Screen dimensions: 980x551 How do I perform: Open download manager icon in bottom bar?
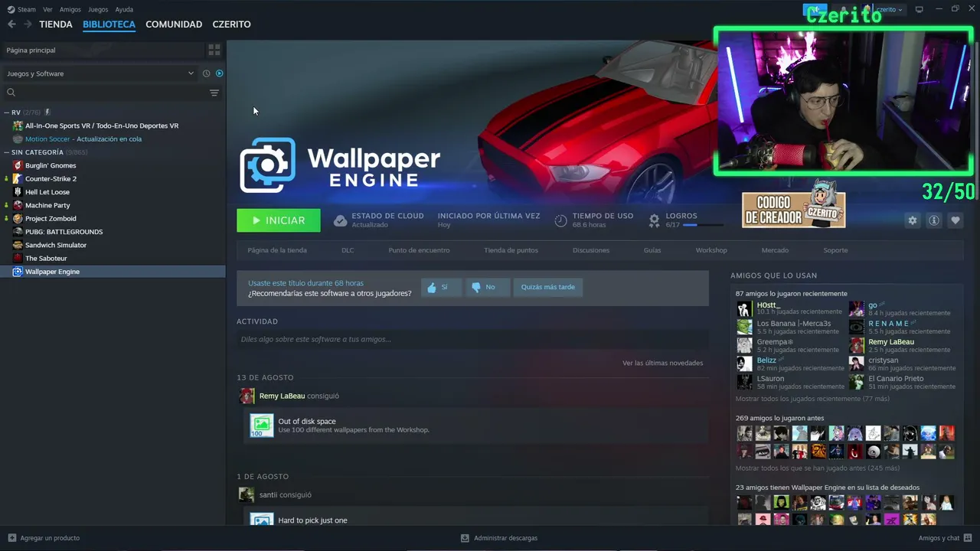(465, 538)
